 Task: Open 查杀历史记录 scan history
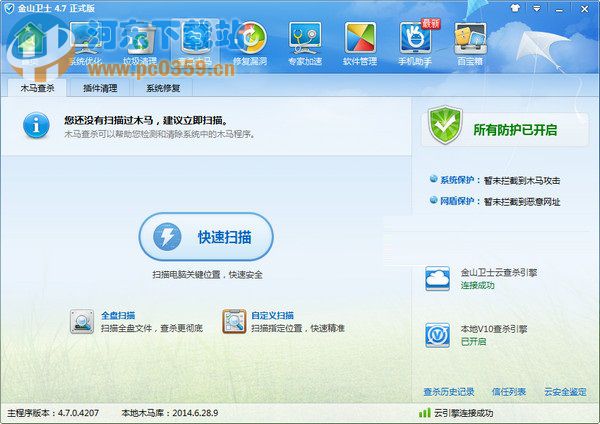tap(449, 391)
